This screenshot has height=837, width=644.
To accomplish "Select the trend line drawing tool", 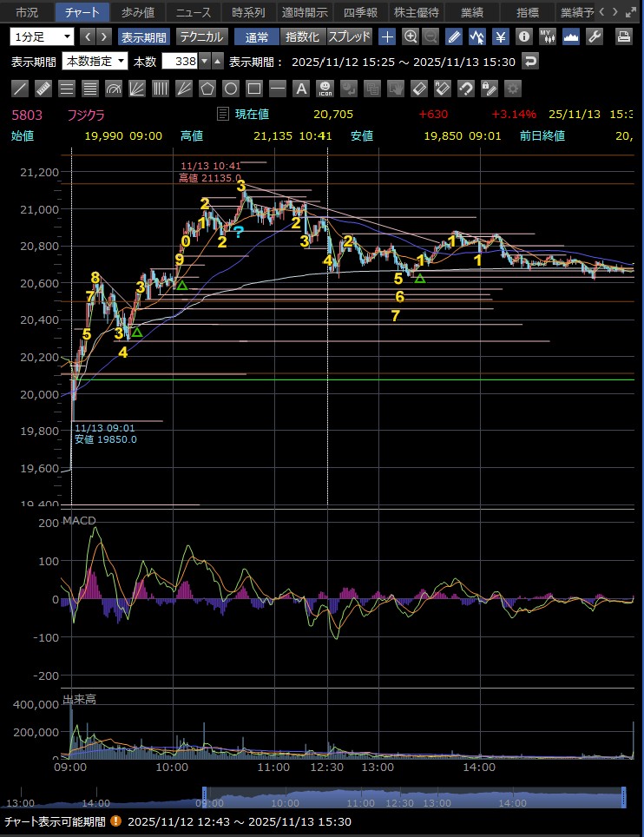I will pyautogui.click(x=19, y=89).
